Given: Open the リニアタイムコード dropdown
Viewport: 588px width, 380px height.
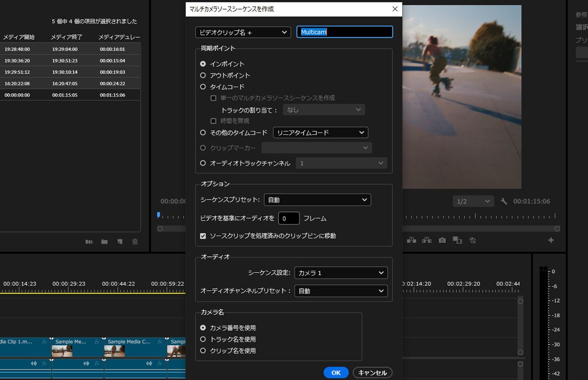Looking at the screenshot, I should tap(320, 132).
